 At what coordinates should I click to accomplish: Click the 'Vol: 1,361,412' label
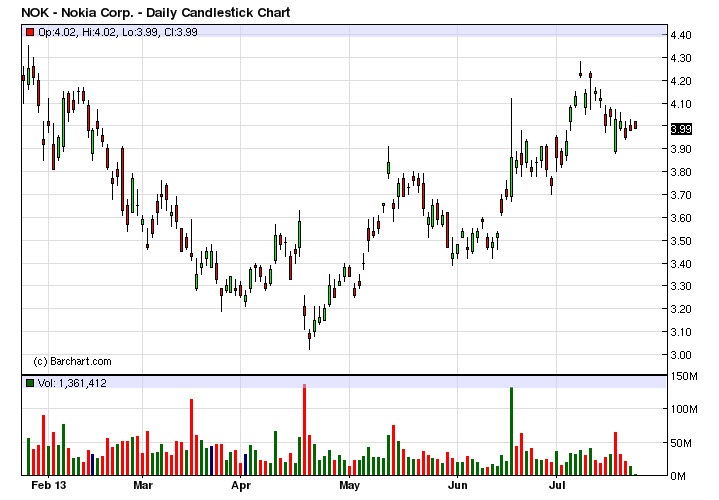[72, 383]
